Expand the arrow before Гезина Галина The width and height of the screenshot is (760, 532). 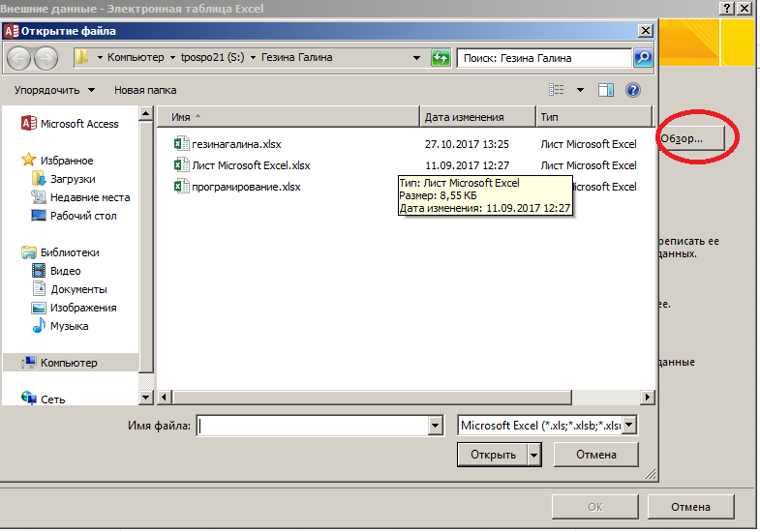pyautogui.click(x=253, y=58)
